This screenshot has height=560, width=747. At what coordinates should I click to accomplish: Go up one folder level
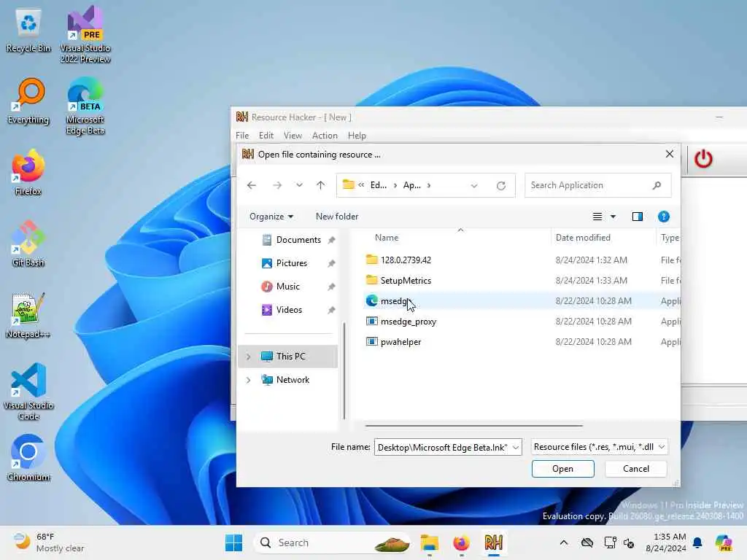[321, 185]
